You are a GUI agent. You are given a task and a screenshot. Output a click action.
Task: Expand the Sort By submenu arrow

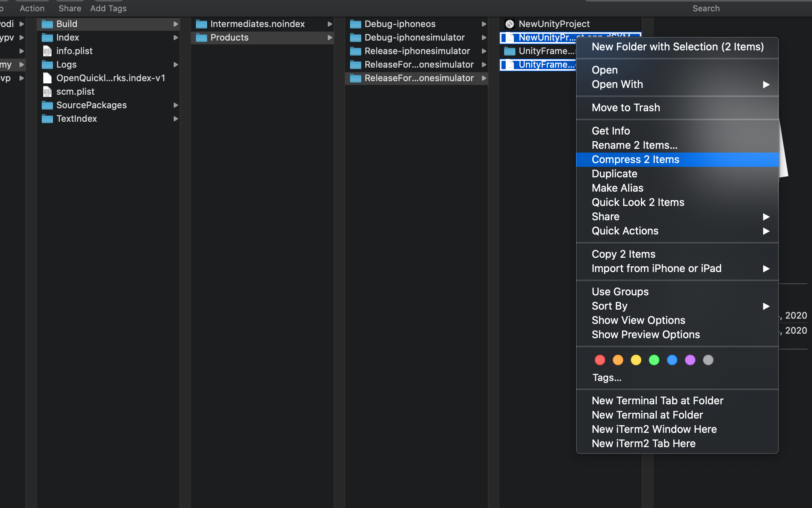pos(766,306)
